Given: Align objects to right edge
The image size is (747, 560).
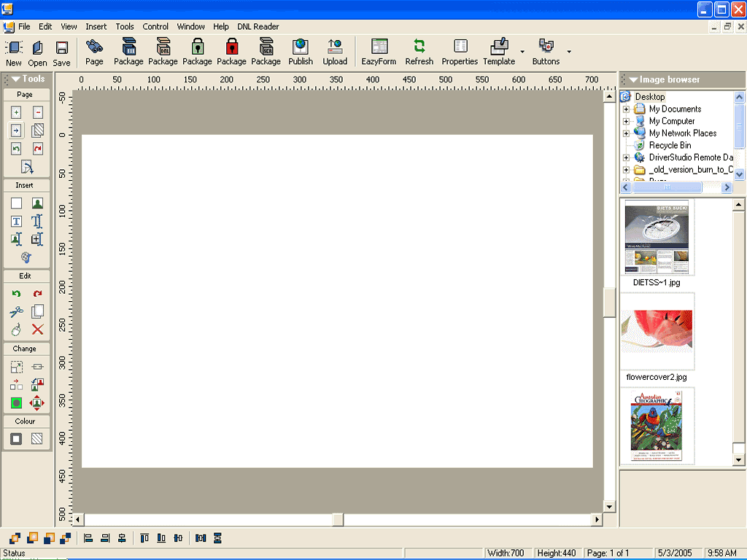Looking at the screenshot, I should click(105, 538).
